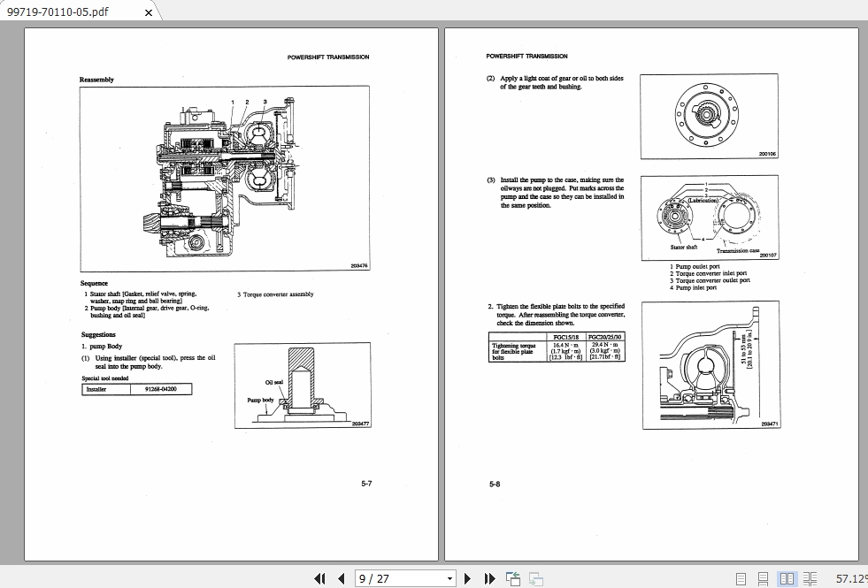The image size is (868, 588).
Task: Click the 'Suggestions' heading
Action: pos(98,334)
